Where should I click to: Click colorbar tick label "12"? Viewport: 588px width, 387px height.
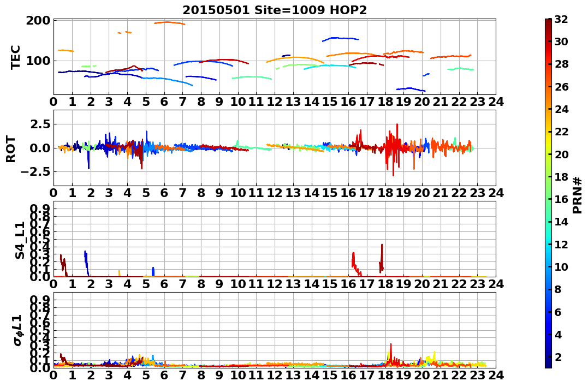[x=561, y=244]
